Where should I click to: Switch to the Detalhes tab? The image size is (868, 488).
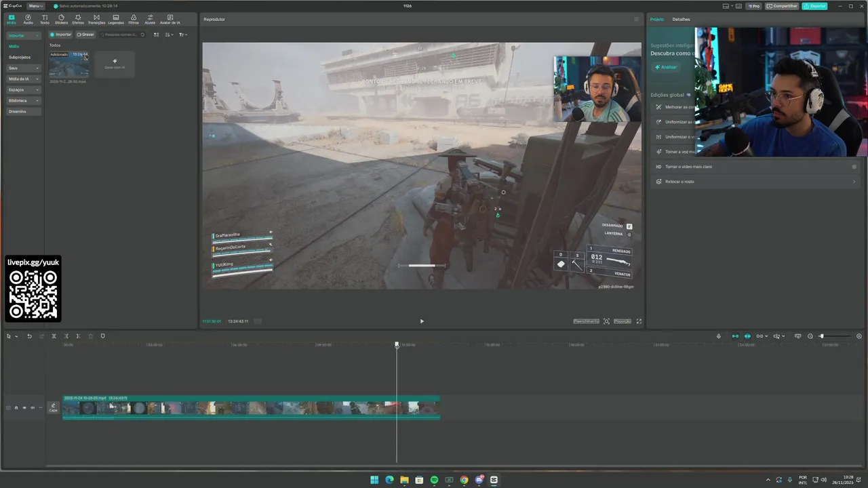tap(681, 19)
